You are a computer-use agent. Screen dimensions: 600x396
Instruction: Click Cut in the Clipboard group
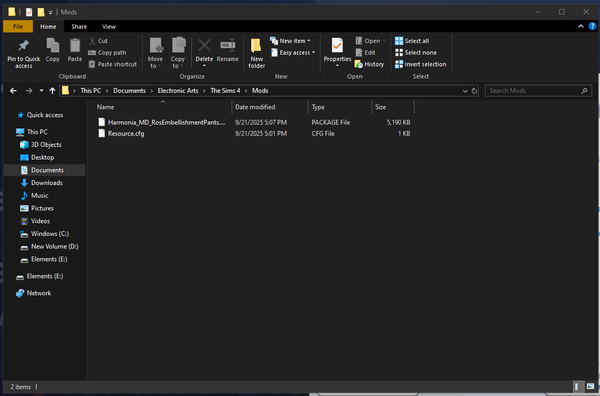tap(98, 41)
